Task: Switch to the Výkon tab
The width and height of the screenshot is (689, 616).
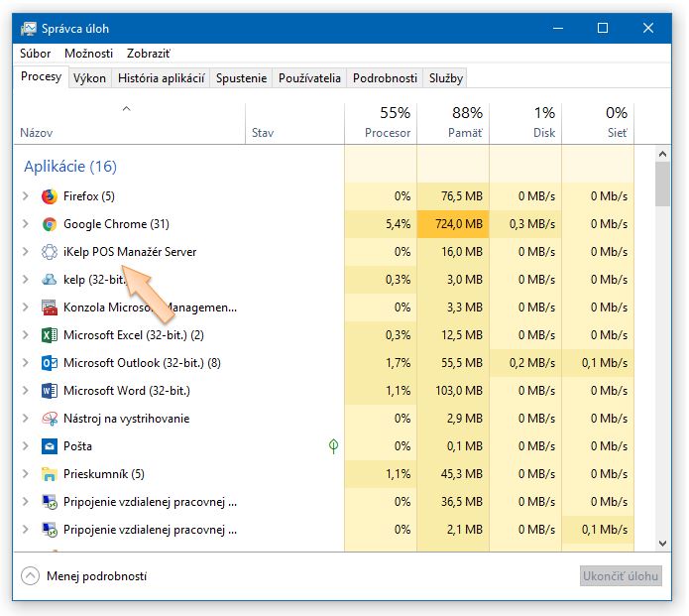Action: point(89,78)
